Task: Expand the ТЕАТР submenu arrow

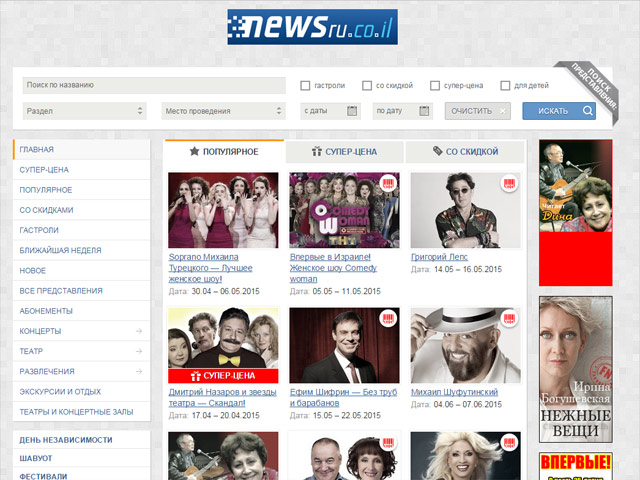Action: (x=139, y=351)
